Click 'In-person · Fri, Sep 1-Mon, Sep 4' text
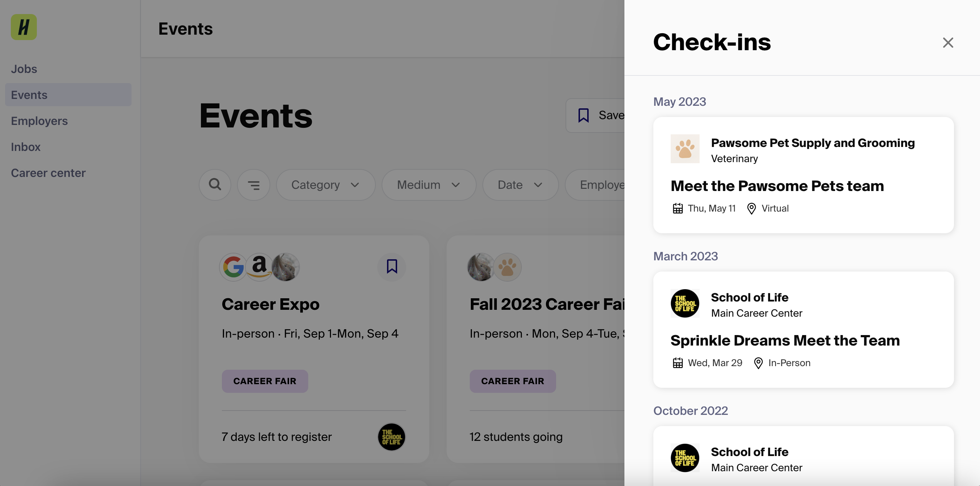 pyautogui.click(x=310, y=334)
